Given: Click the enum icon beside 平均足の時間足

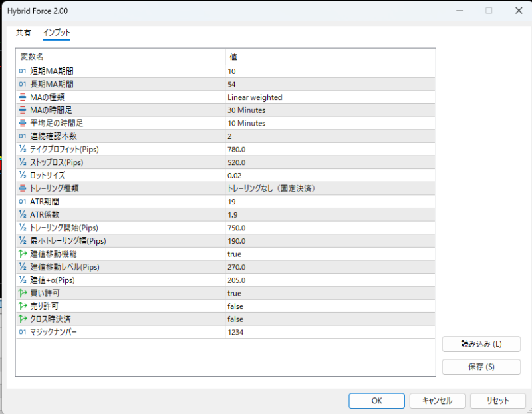Looking at the screenshot, I should [x=23, y=123].
